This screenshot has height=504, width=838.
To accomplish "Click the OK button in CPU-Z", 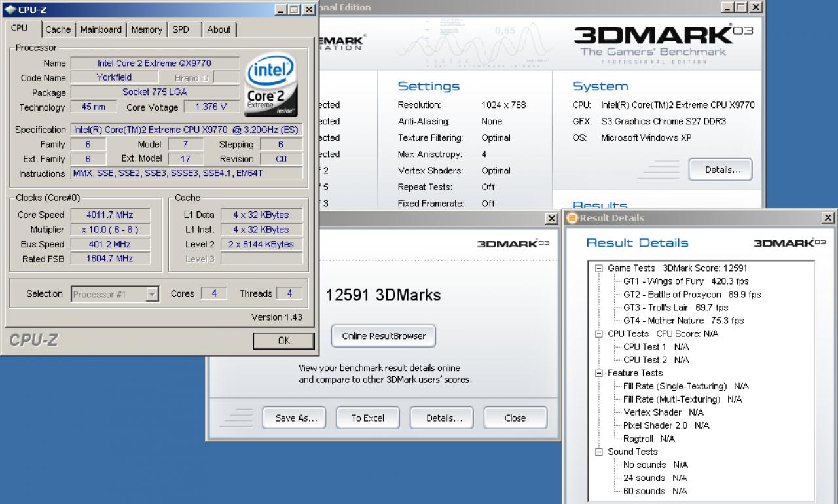I will [x=283, y=340].
